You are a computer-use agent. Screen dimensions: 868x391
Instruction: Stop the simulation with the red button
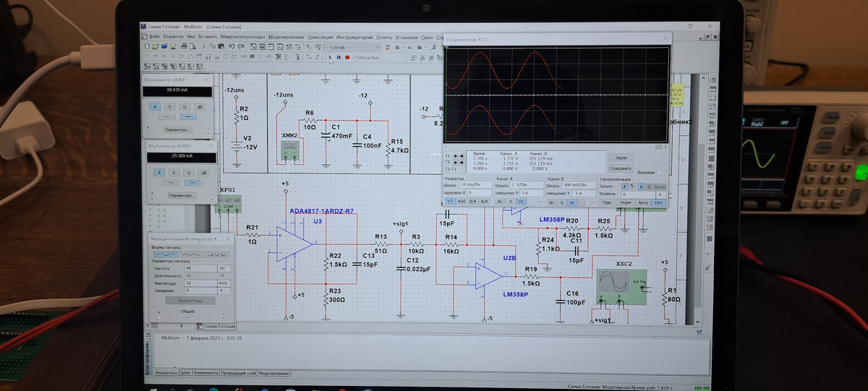(x=347, y=57)
